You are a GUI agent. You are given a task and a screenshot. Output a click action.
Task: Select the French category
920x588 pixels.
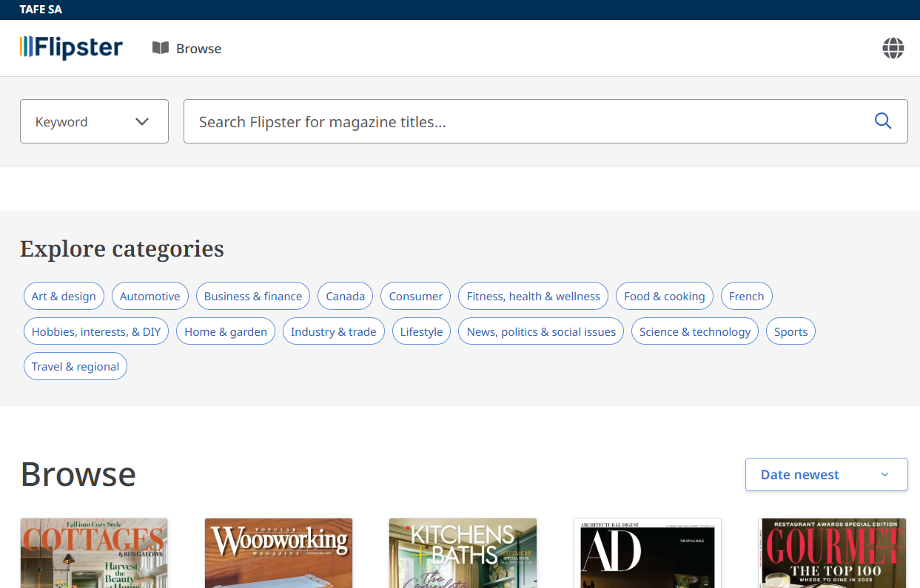point(747,296)
